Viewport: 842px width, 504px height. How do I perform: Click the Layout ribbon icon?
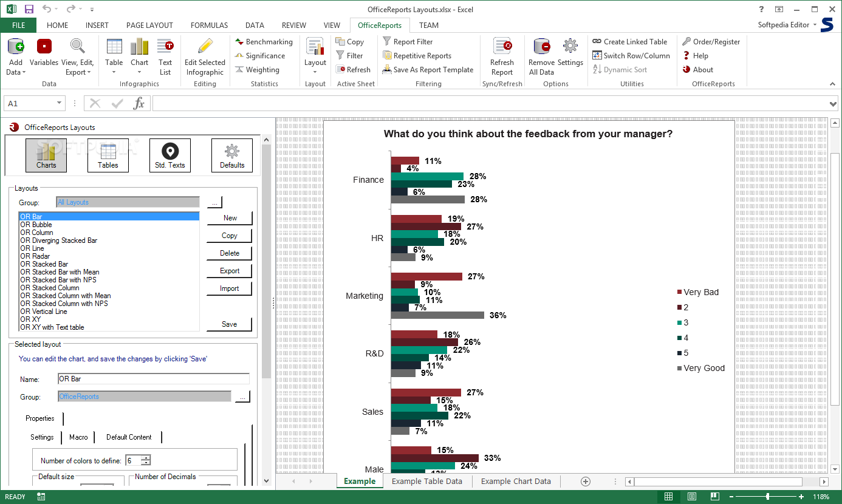tap(315, 47)
